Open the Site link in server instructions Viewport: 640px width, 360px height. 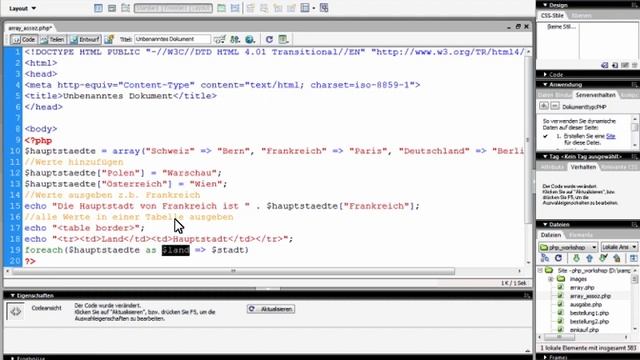[x=611, y=136]
